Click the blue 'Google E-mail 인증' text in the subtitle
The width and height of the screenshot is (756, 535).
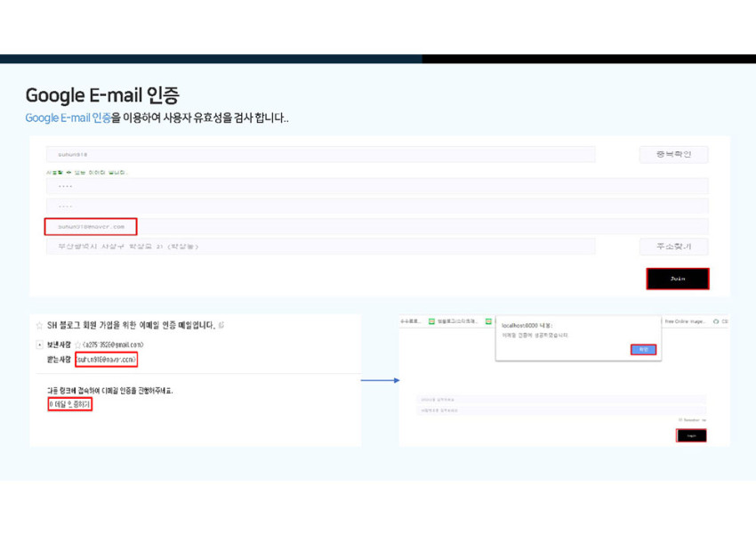point(68,118)
